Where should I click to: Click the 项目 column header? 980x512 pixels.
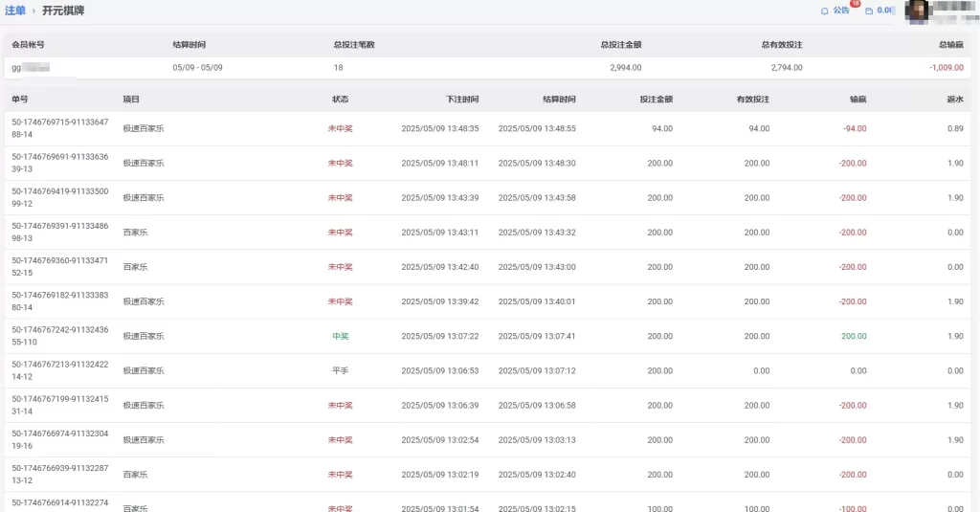pos(130,99)
